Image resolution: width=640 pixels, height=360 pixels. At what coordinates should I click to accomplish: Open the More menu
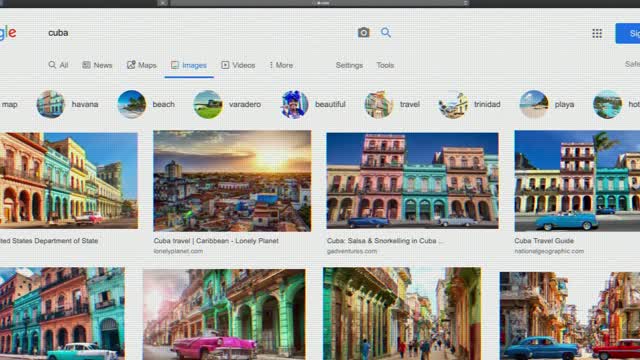(x=281, y=65)
